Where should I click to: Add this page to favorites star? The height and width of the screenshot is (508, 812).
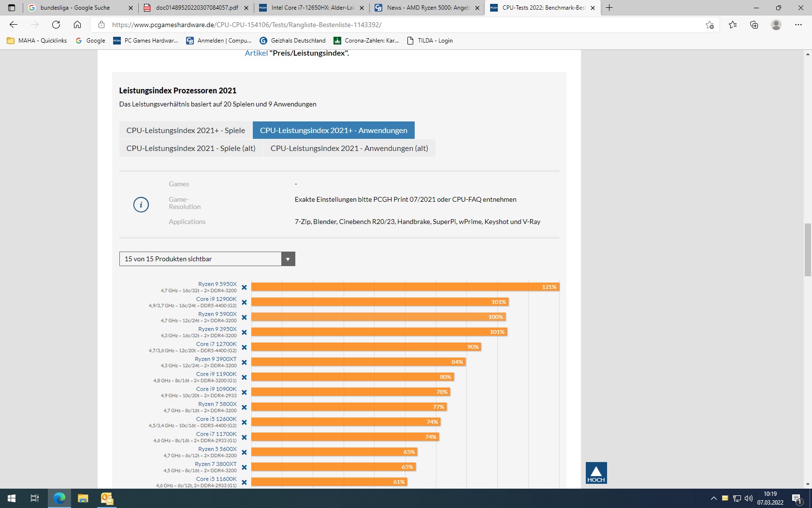tap(710, 25)
